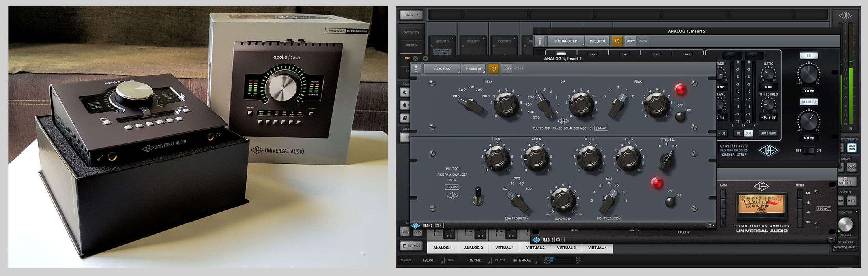The image size is (868, 276).
Task: Click the drag handle icon beside P CHANSTRIP
Action: tap(539, 41)
